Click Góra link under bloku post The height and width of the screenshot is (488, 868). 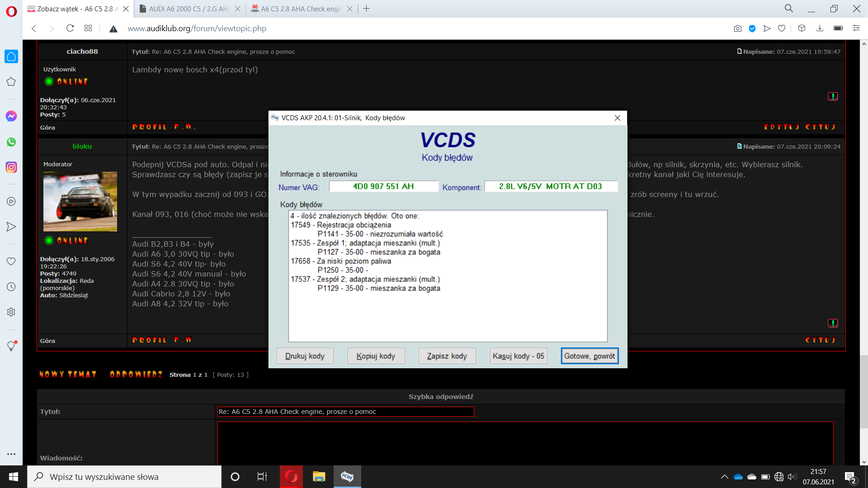(x=47, y=341)
